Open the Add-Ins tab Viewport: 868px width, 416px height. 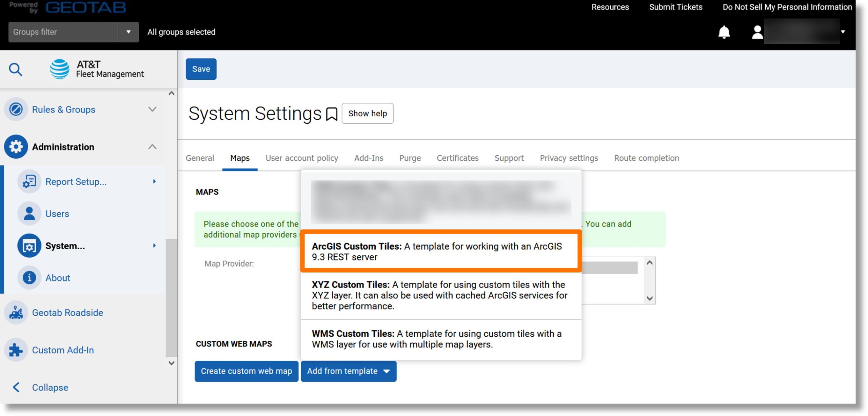[369, 158]
